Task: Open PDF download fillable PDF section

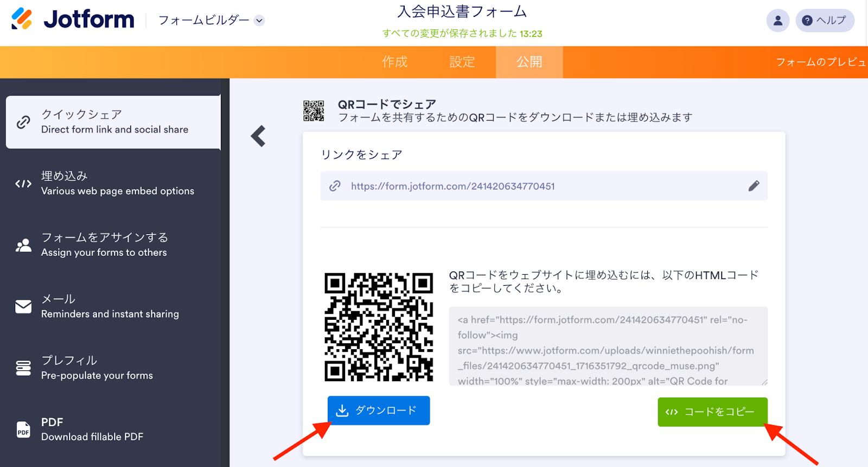Action: coord(113,429)
